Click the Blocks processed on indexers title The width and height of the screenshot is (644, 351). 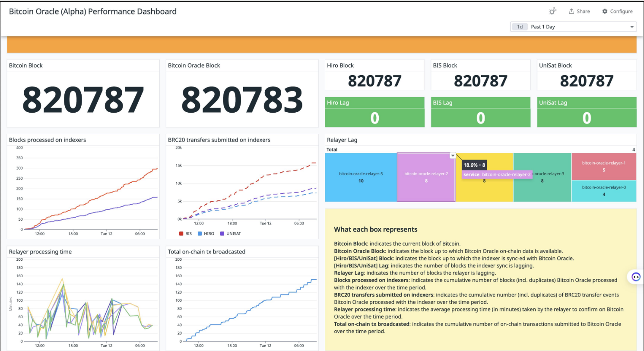tap(48, 140)
